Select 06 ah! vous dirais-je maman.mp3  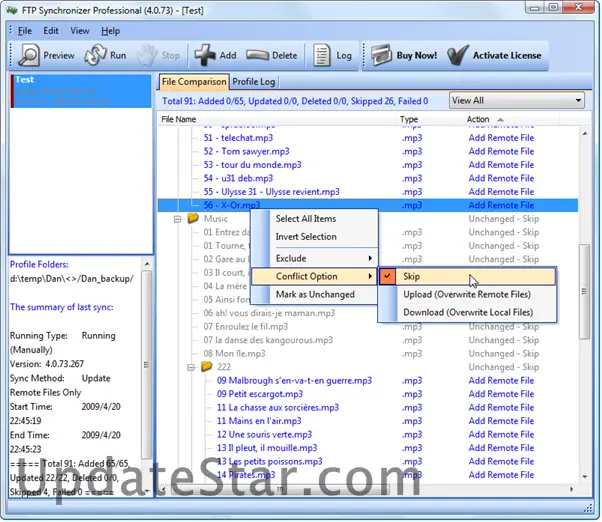[269, 313]
